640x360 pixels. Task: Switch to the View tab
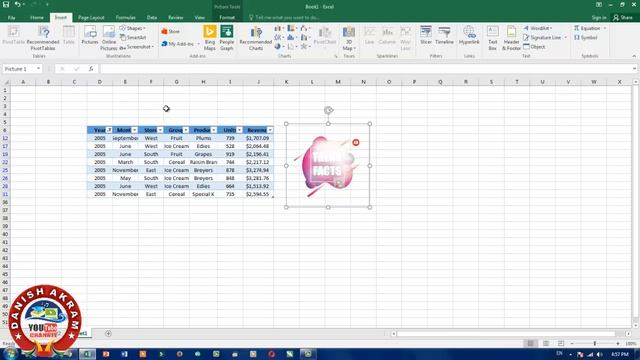click(200, 18)
